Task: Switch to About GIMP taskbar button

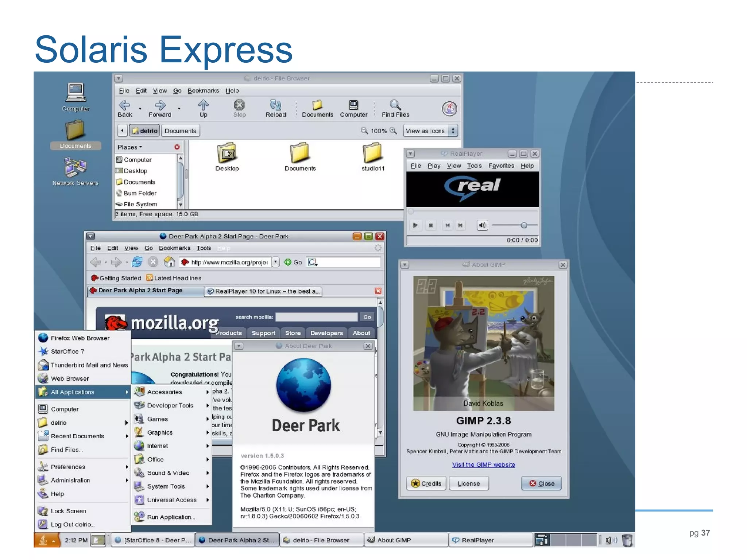Action: tap(406, 540)
